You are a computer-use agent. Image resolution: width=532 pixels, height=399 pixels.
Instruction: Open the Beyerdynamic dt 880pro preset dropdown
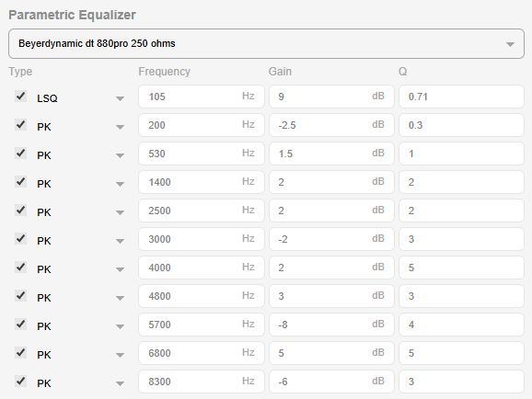[266, 44]
